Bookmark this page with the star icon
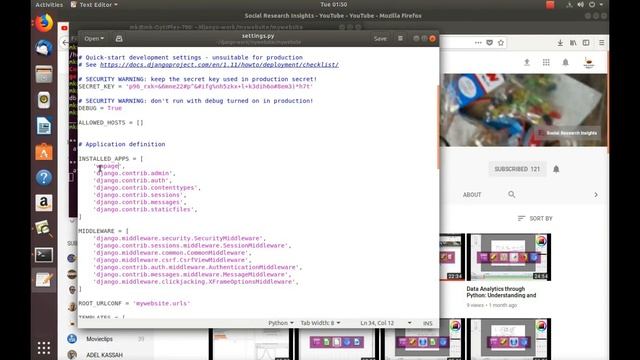This screenshot has height=360, width=640. tap(501, 42)
